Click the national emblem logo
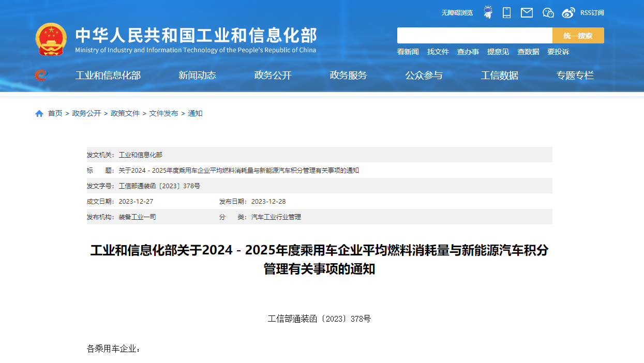The image size is (644, 363). click(x=51, y=39)
